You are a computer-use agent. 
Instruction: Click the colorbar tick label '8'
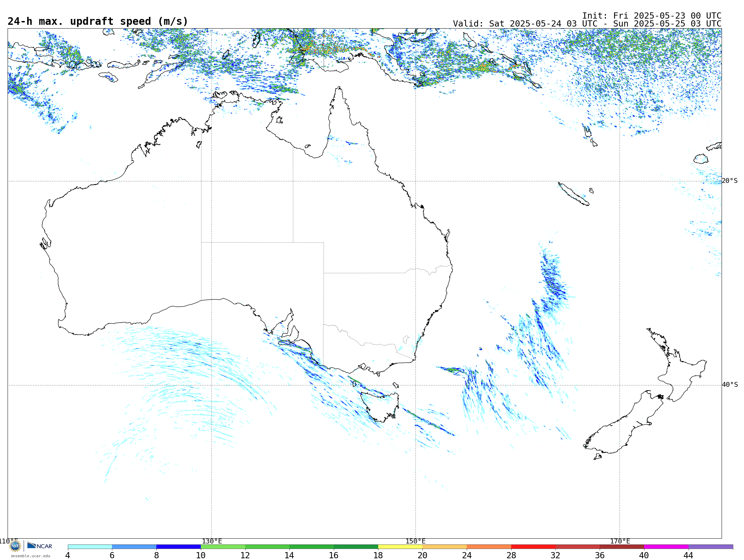pos(157,555)
